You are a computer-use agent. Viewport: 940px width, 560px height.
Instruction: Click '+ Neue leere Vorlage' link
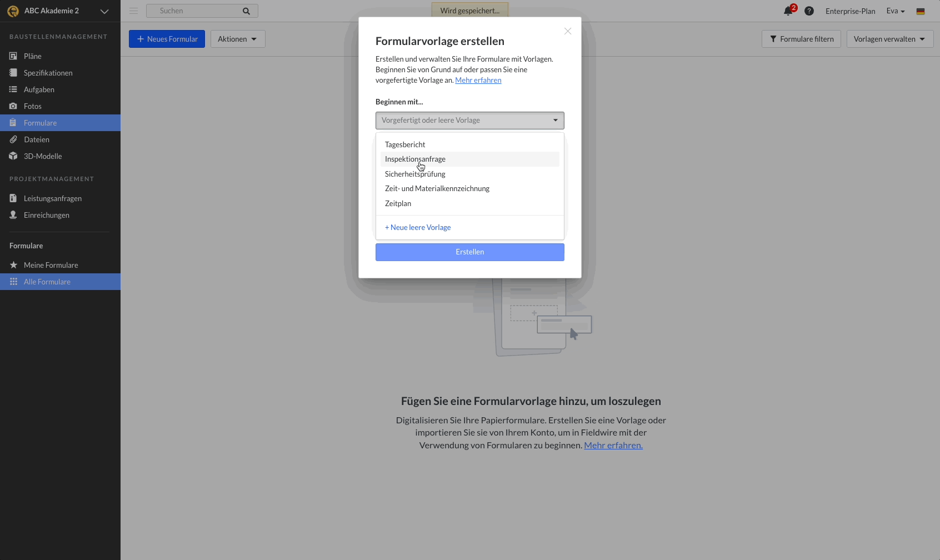pyautogui.click(x=418, y=228)
